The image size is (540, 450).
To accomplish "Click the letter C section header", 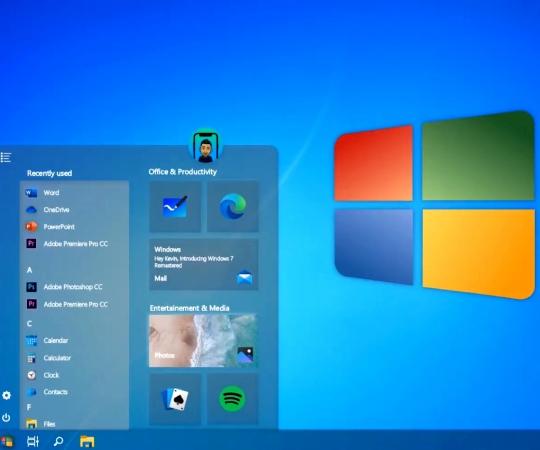I will (29, 324).
